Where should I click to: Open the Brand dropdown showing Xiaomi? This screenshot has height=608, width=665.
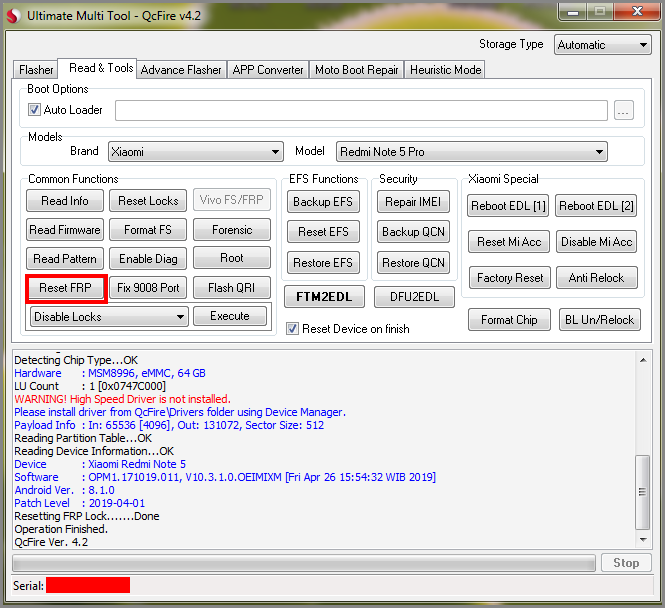tap(196, 151)
